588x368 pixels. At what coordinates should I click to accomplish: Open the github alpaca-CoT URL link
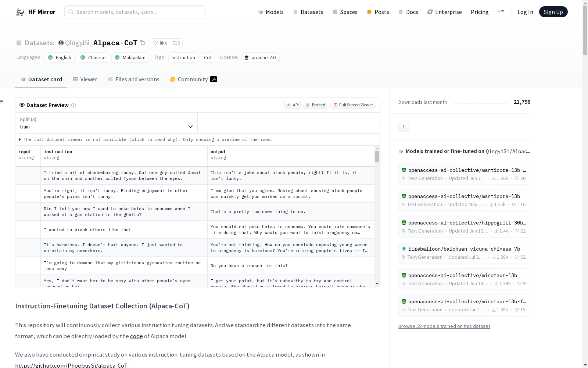pos(71,365)
